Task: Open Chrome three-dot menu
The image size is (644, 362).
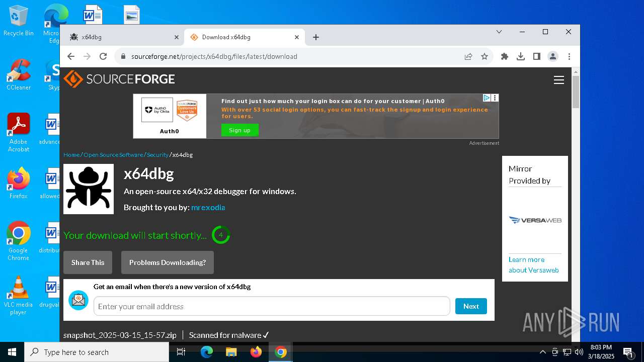Action: pyautogui.click(x=569, y=56)
